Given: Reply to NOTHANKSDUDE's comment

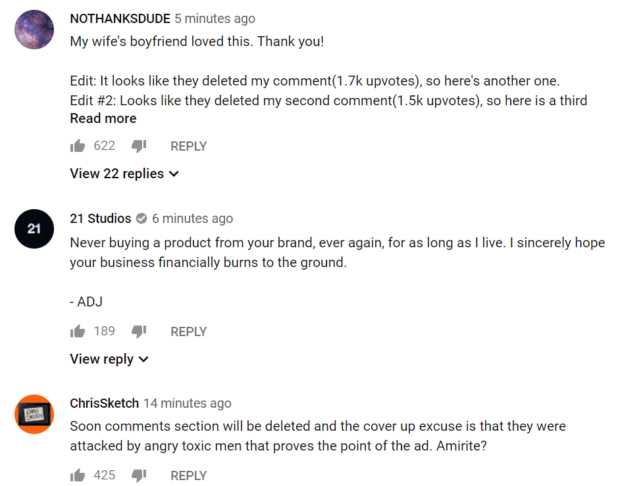Looking at the screenshot, I should [x=188, y=146].
